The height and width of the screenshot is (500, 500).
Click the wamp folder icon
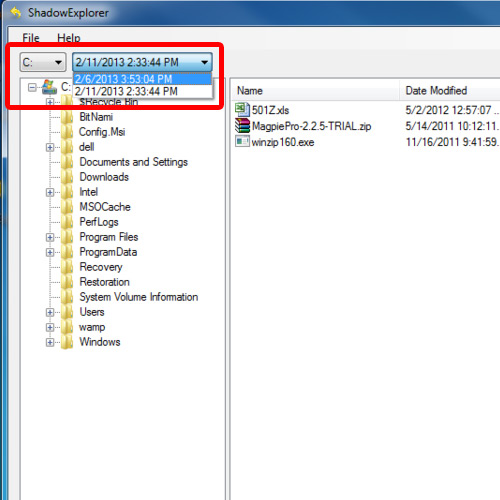coord(67,327)
